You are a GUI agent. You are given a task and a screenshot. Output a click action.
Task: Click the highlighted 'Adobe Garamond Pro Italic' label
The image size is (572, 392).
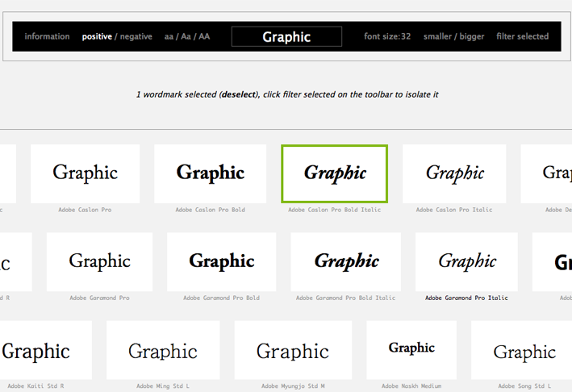pos(466,298)
